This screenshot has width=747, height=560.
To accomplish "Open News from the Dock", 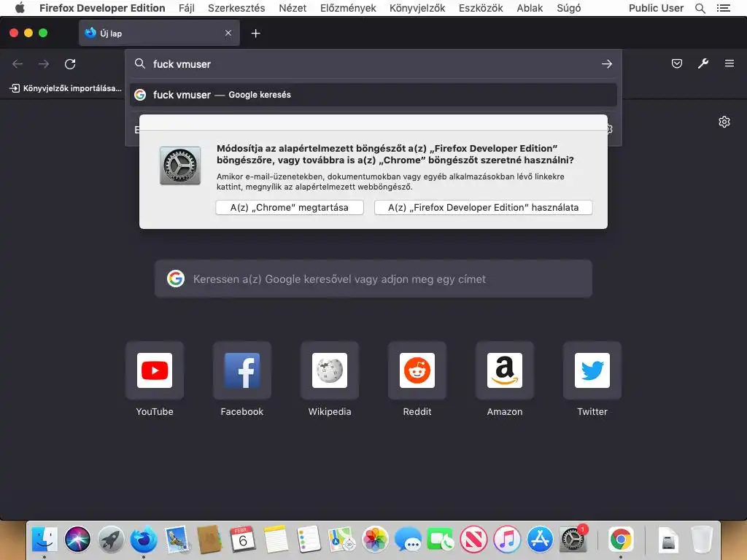I will click(473, 540).
